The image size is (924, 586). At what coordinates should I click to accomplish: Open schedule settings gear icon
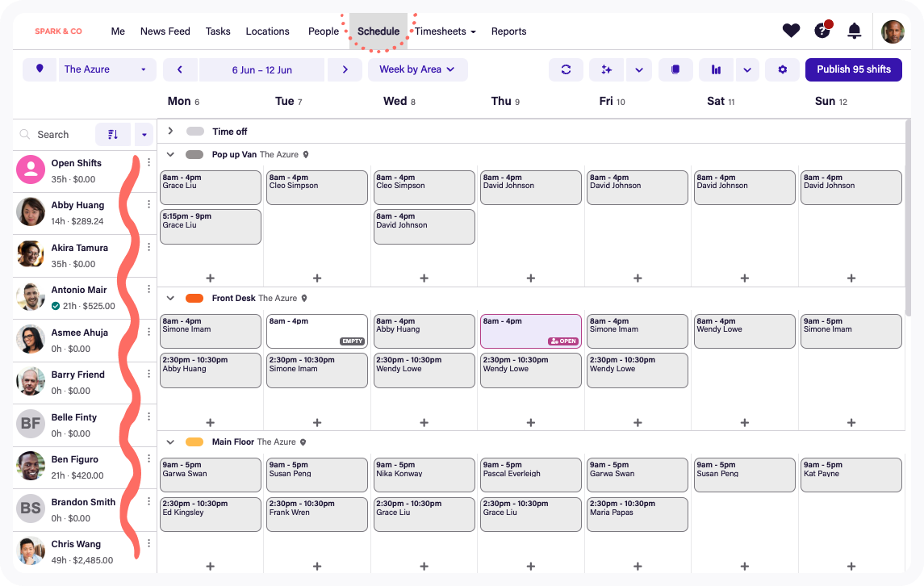click(782, 69)
